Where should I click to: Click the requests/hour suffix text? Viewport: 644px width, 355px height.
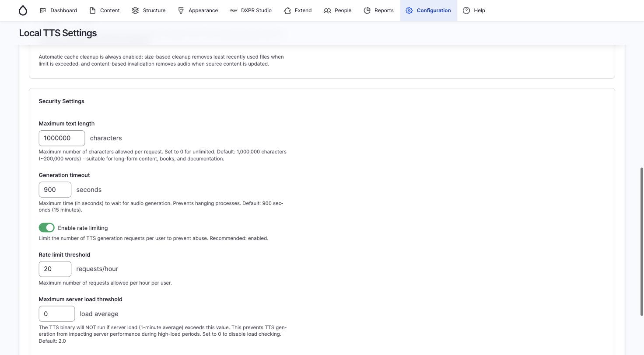97,269
